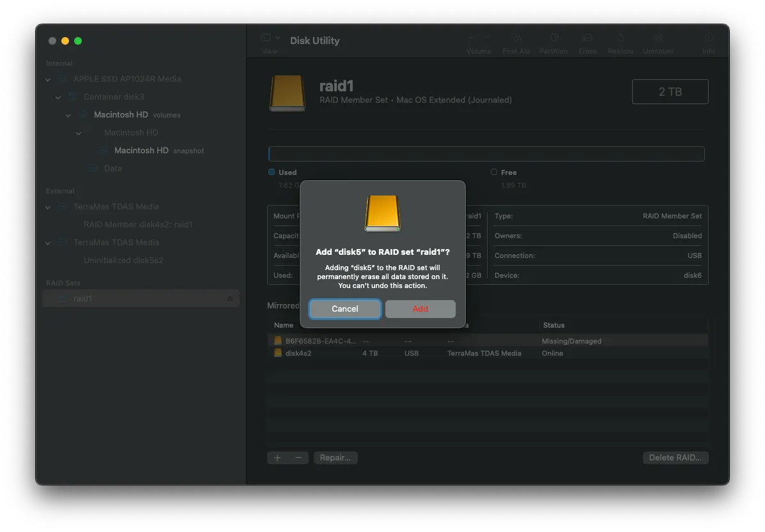Viewport: 765px width, 532px height.
Task: Select the disk4s2 row in member table
Action: 298,353
